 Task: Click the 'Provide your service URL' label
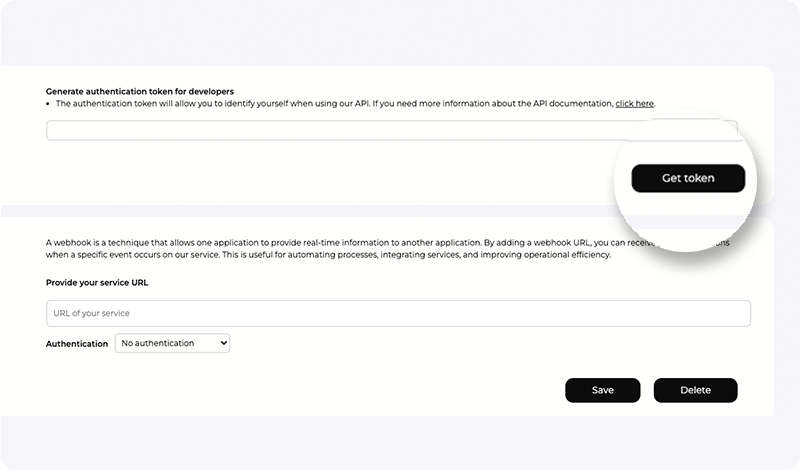tap(97, 282)
